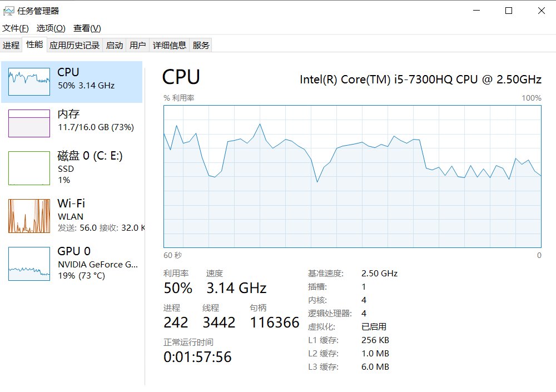The image size is (556, 392).
Task: Open the 内存 memory graph thumbnail
Action: click(x=29, y=123)
